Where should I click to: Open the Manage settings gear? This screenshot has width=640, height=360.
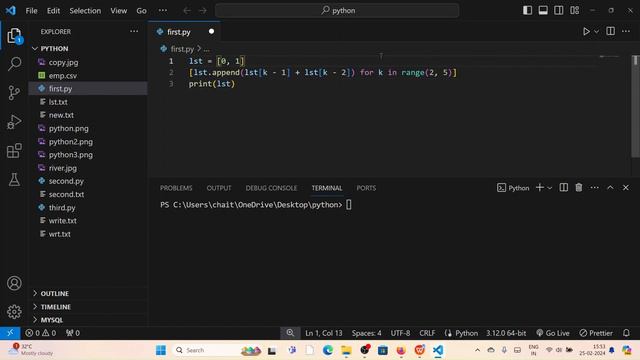coord(14,311)
